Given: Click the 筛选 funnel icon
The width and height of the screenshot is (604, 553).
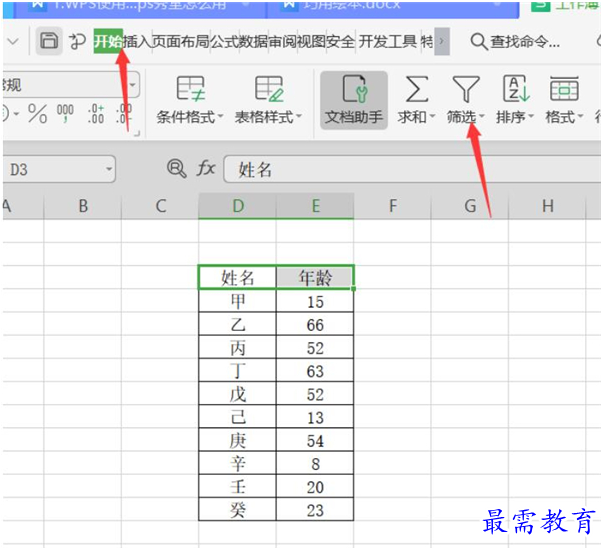Looking at the screenshot, I should (x=466, y=89).
